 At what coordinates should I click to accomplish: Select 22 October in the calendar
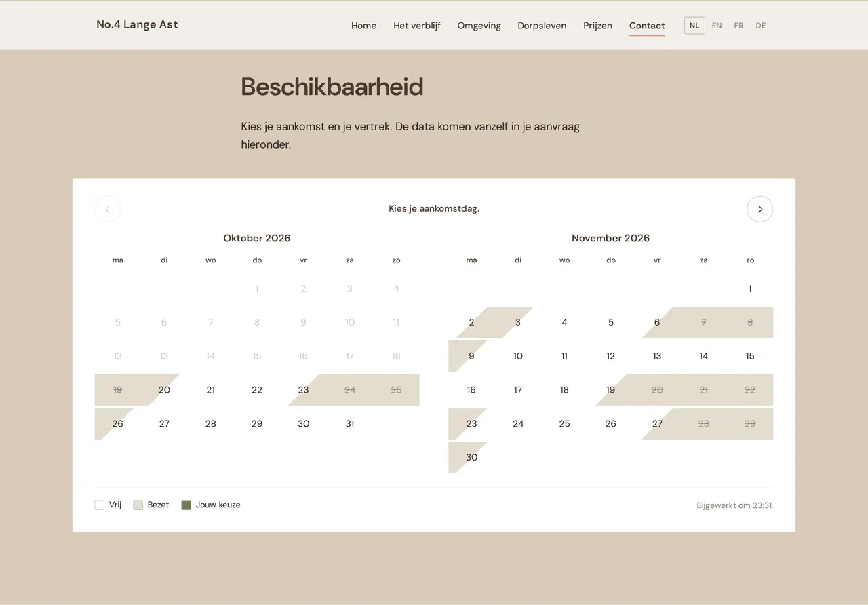(x=257, y=390)
